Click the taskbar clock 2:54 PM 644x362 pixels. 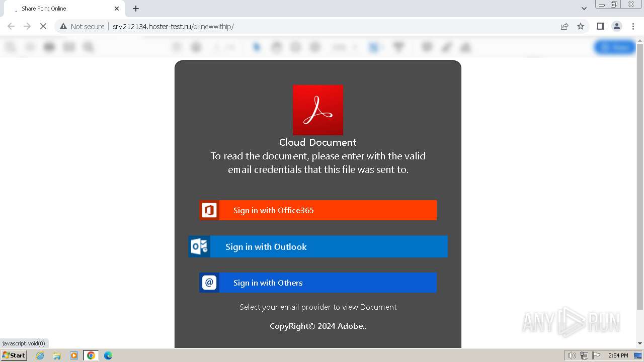click(x=618, y=355)
